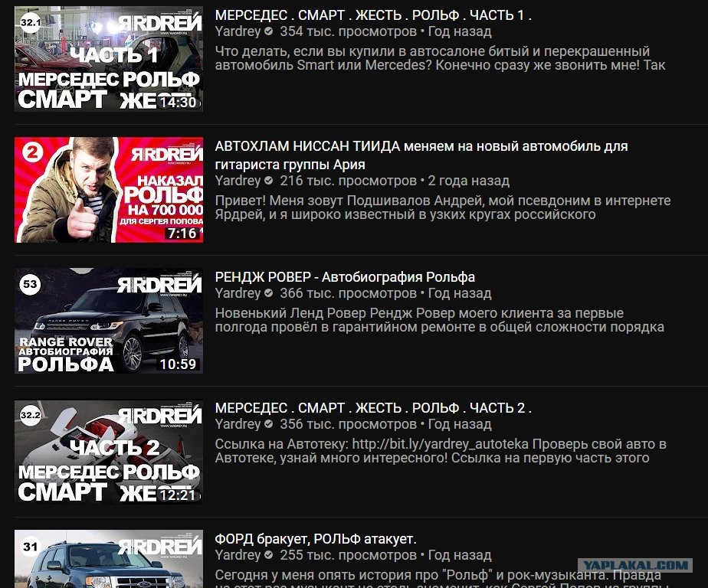Image resolution: width=708 pixels, height=588 pixels.
Task: Open title 'МЕРСЕДЕС . СМАРТ . ЖЕСТЬ . РОЛЬФ . ЧАСТЬ 2 .'
Action: coord(373,408)
